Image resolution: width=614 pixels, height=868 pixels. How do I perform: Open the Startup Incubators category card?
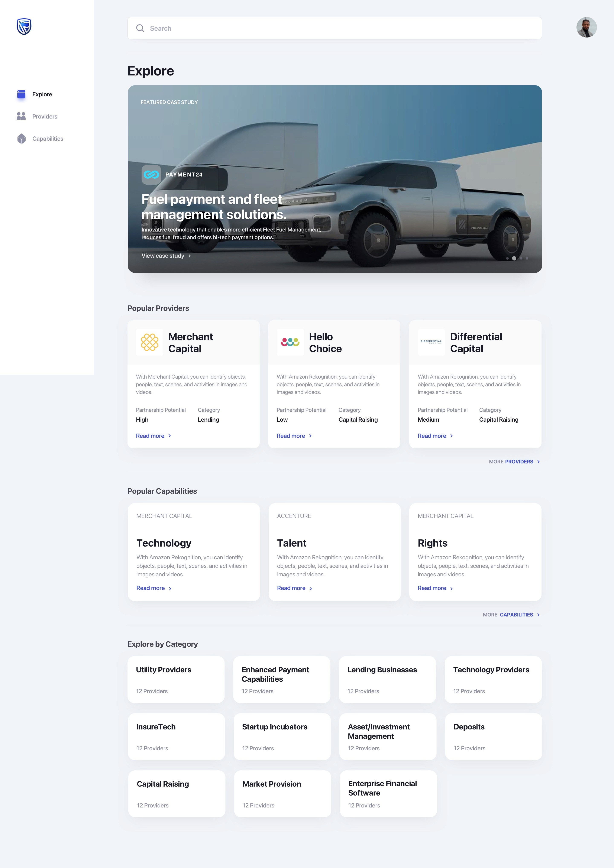(282, 737)
